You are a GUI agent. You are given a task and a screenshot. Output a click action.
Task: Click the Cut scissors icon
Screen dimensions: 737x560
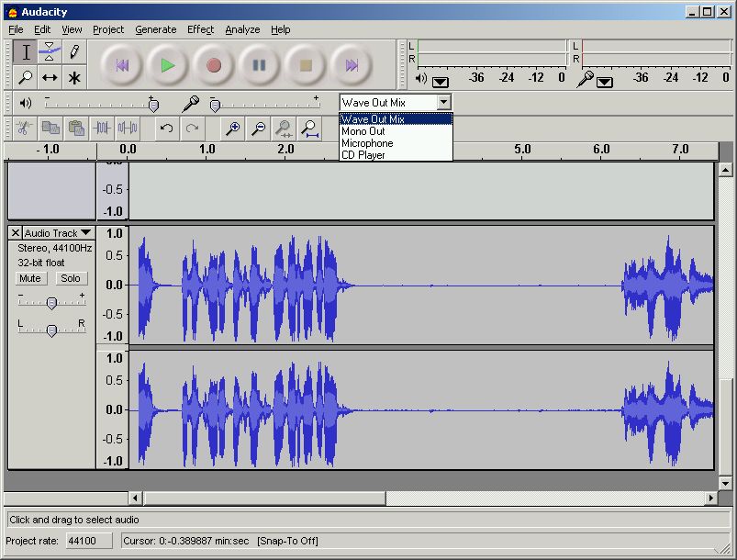[x=25, y=128]
